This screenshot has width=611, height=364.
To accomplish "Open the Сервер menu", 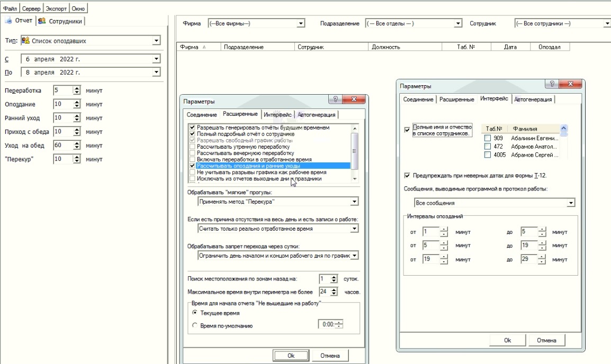I will [x=31, y=8].
